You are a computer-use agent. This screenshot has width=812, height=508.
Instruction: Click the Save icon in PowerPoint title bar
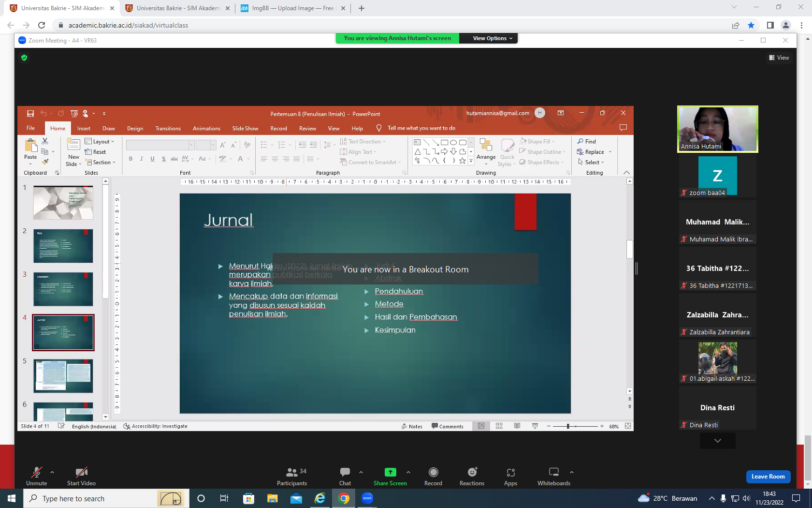30,114
